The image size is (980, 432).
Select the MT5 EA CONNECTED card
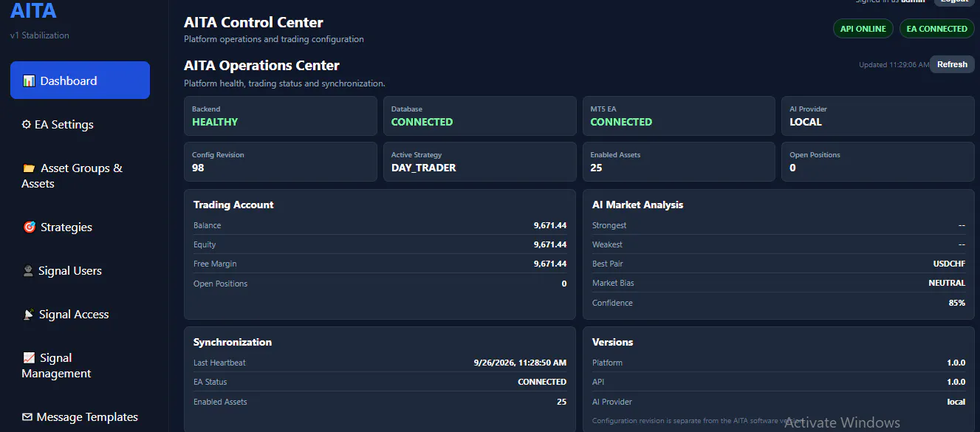(679, 116)
